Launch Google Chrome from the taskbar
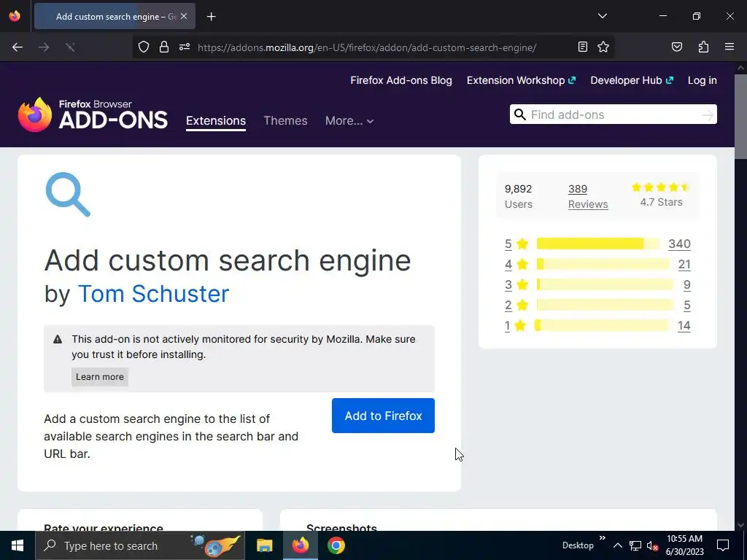 (x=336, y=545)
